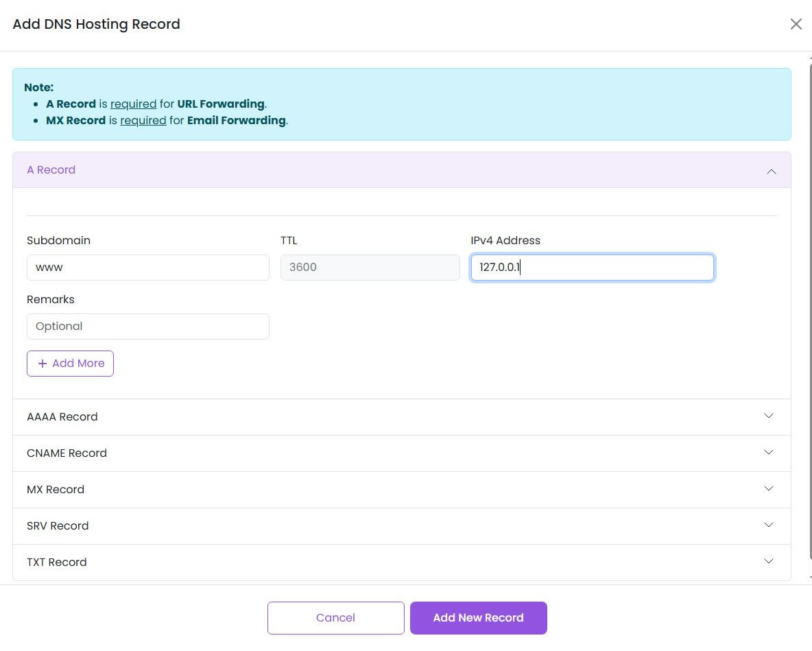Expand section by clicking AAAA Record title
Viewport: 812px width, 651px height.
pos(62,417)
